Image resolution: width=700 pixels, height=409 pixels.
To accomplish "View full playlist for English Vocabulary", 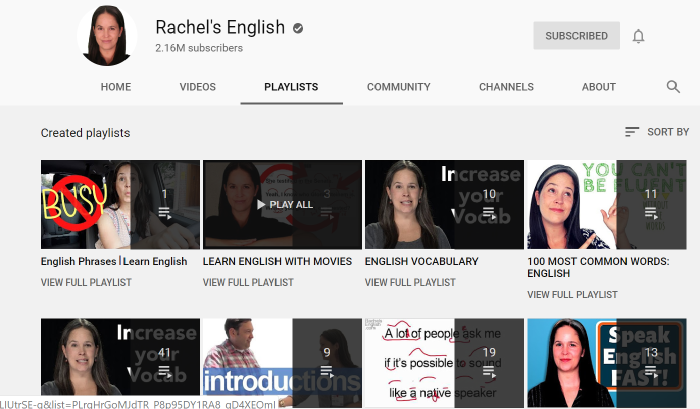I will pos(410,283).
